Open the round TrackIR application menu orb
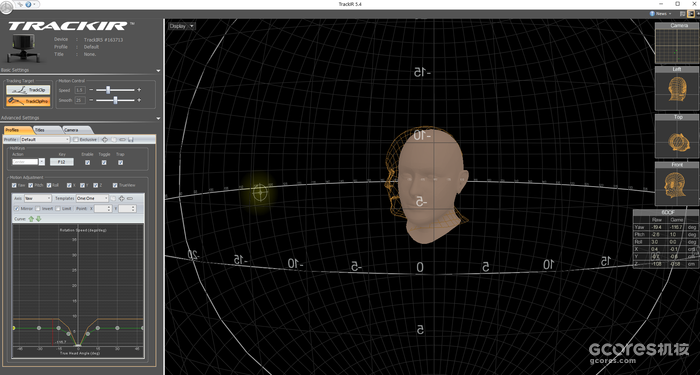 click(7, 7)
